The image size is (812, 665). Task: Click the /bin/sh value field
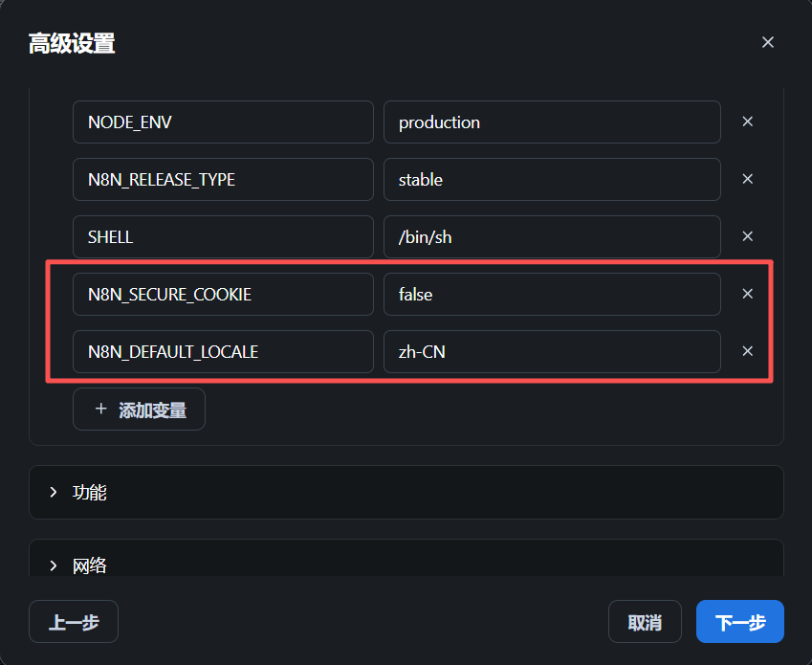[x=552, y=237]
